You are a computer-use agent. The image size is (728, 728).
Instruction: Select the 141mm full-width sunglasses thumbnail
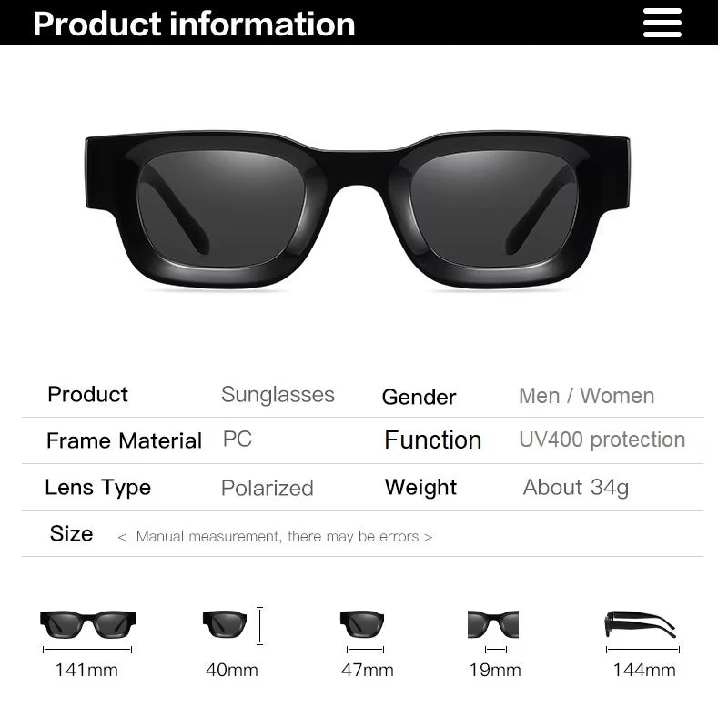tap(88, 624)
